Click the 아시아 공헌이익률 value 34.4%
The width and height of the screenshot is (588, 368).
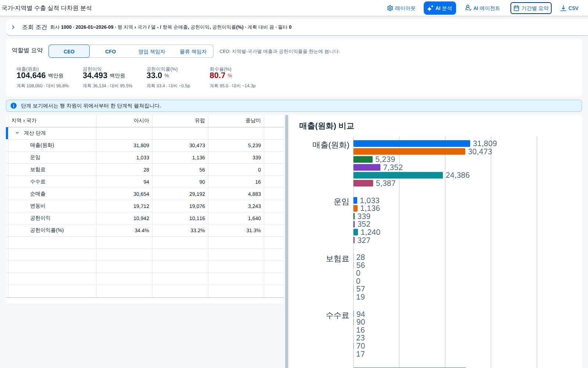[141, 230]
